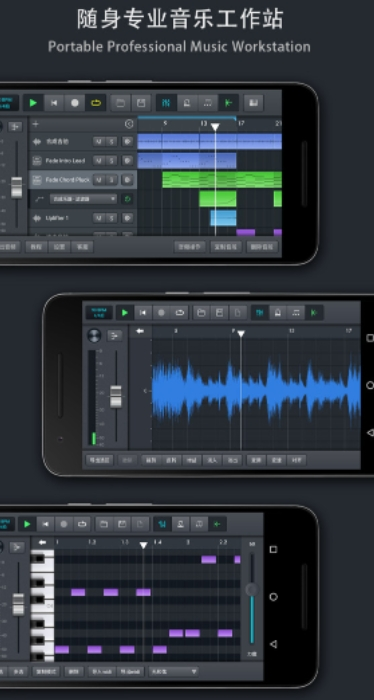Mute the UpLifter 1 track
374x700 pixels.
tap(99, 218)
